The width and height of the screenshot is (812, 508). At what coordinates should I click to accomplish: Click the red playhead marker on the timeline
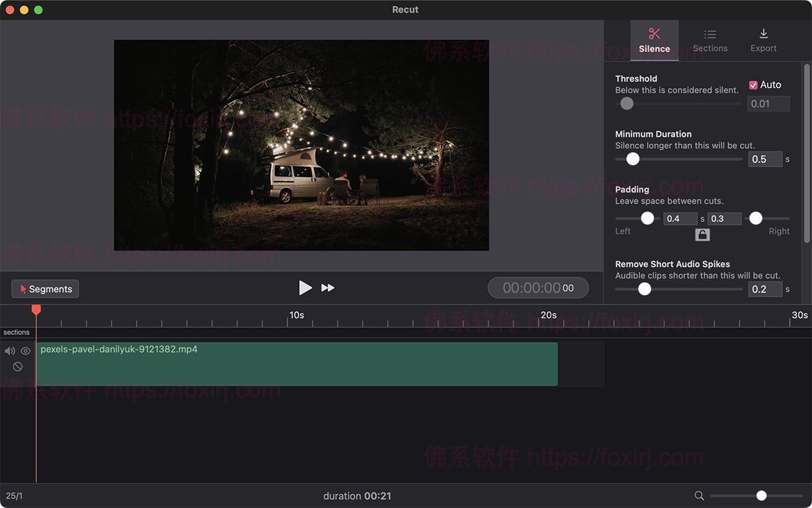click(36, 310)
